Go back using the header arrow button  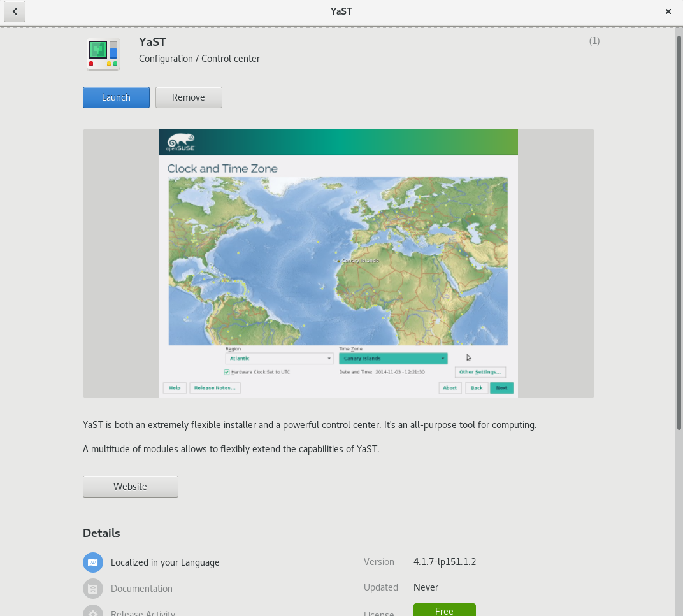click(15, 11)
